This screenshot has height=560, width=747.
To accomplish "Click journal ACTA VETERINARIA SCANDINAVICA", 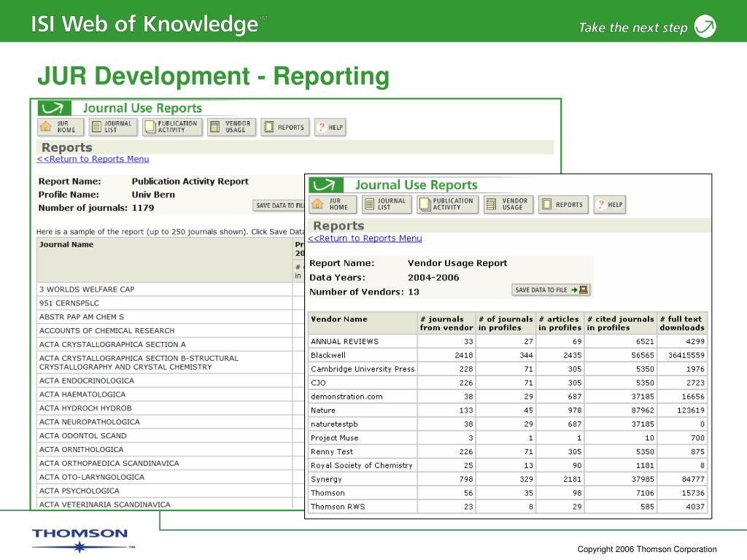I will point(105,505).
